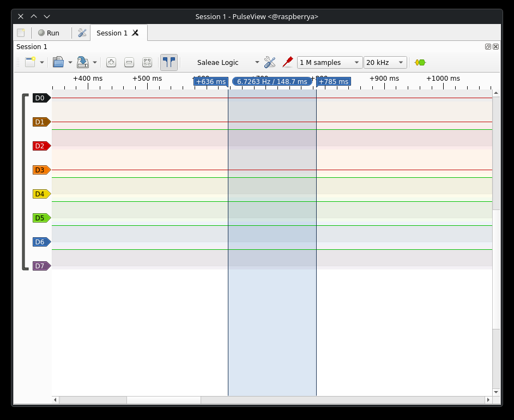Image resolution: width=514 pixels, height=420 pixels.
Task: Click the Save file icon
Action: click(x=83, y=62)
